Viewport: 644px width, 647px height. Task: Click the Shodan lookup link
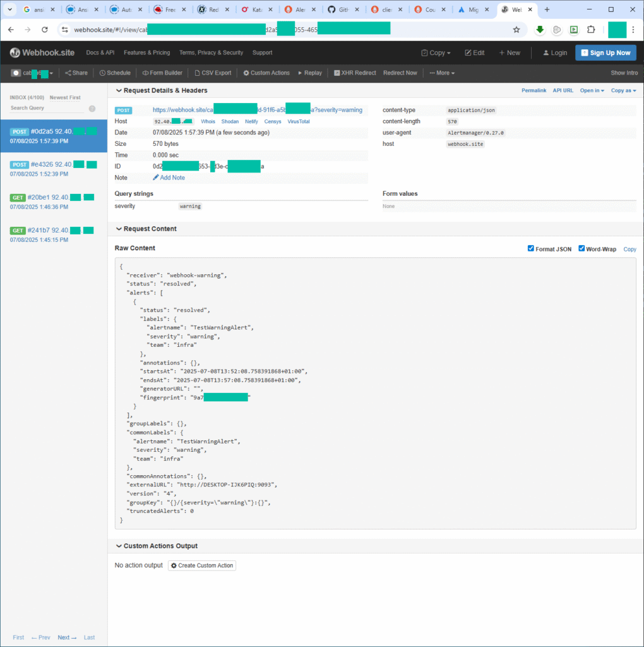pyautogui.click(x=230, y=122)
